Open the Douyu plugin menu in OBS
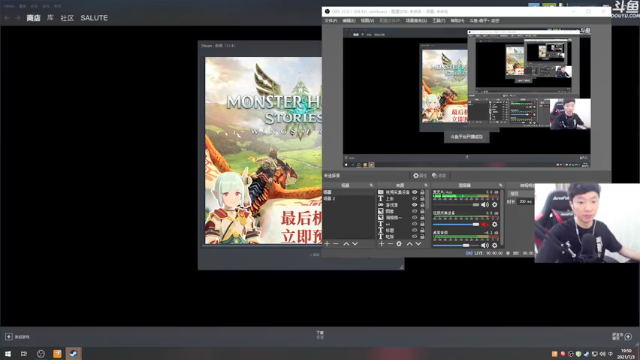Image resolution: width=640 pixels, height=360 pixels. tap(484, 21)
